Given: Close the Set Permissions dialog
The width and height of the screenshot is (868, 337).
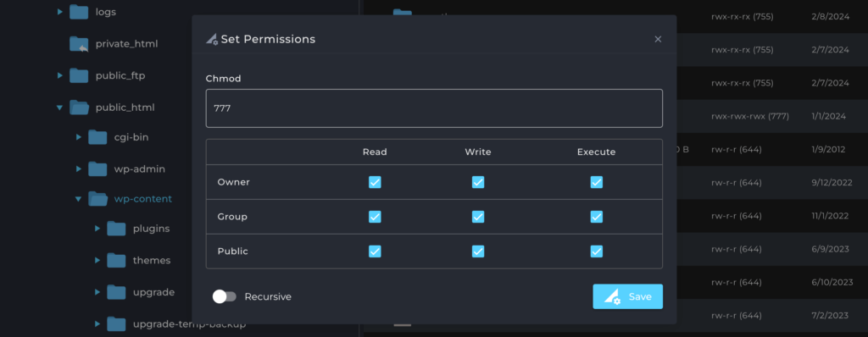Looking at the screenshot, I should [x=658, y=39].
